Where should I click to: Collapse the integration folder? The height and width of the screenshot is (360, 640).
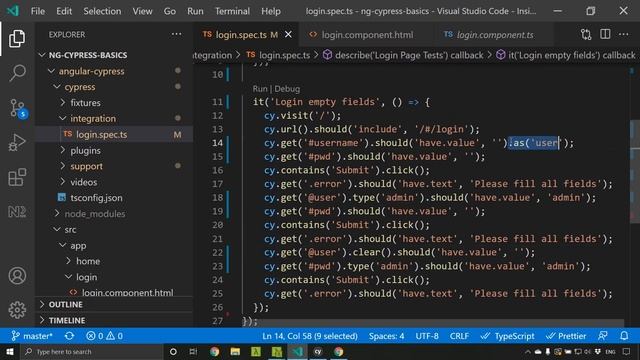62,118
